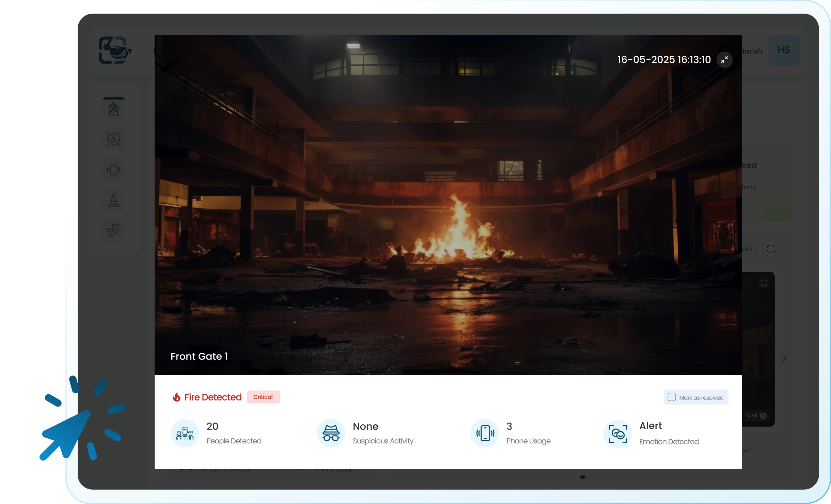Click the next camera chevron arrow
Viewport: 831px width, 504px height.
point(784,358)
